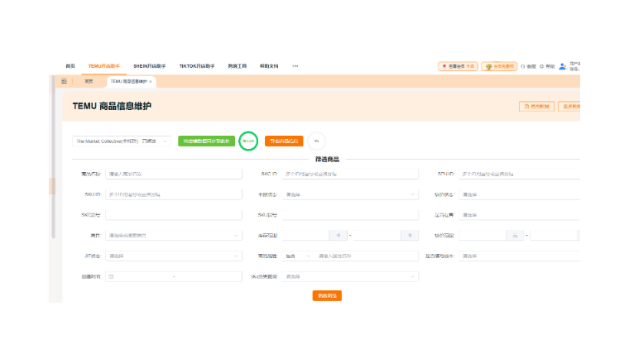Click the 创建时间 date range field

tap(174, 276)
